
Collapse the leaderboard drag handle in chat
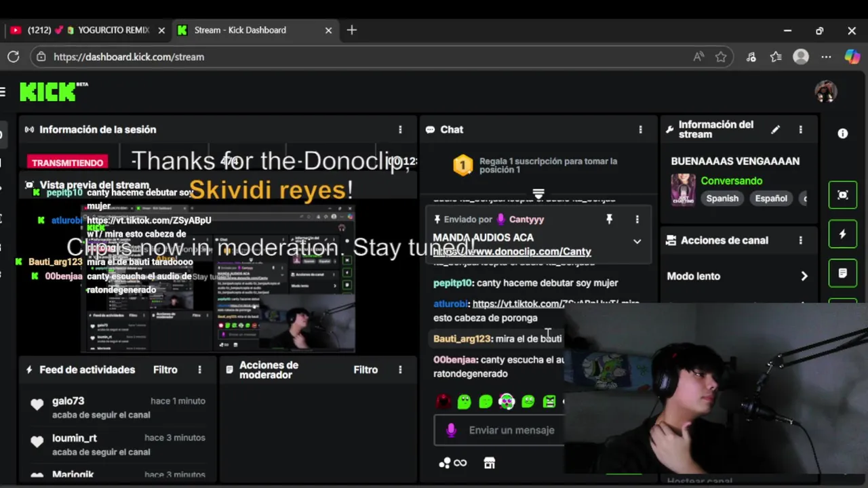538,194
